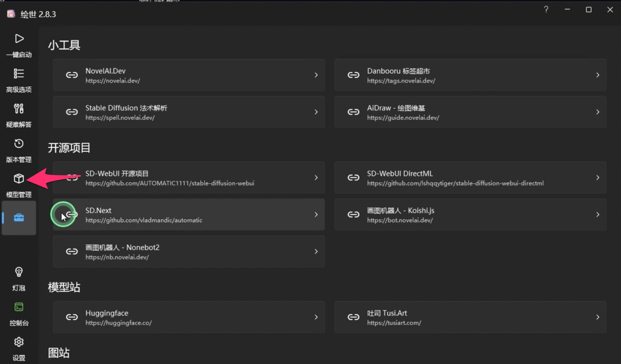Screen dimensions: 621x364
Task: Expand chevron on 吐司 Tusi.Art card
Action: click(x=598, y=317)
